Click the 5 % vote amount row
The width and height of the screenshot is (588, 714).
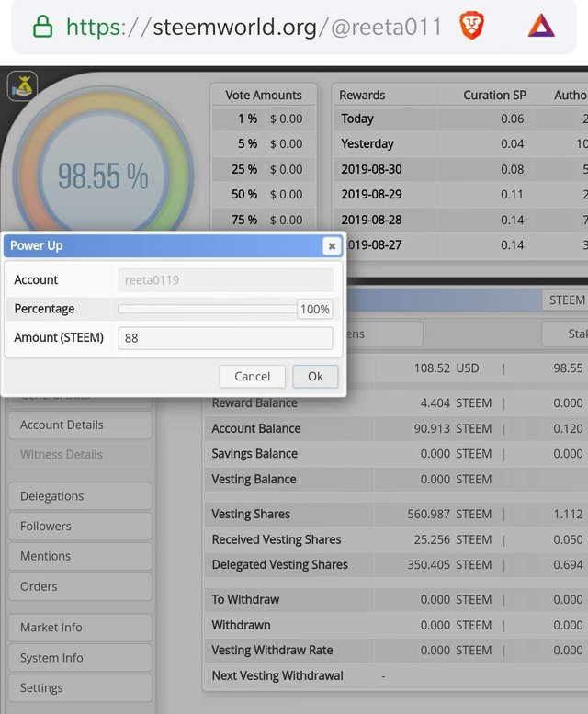(x=264, y=144)
